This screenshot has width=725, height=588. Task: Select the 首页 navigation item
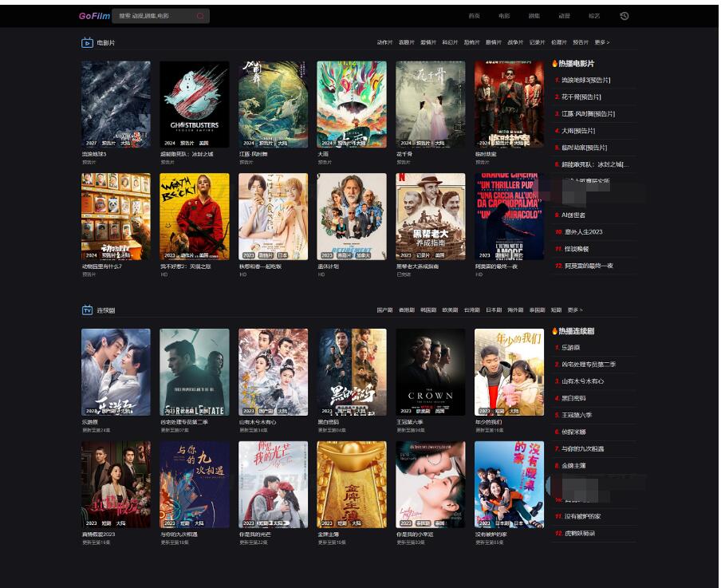tap(474, 16)
